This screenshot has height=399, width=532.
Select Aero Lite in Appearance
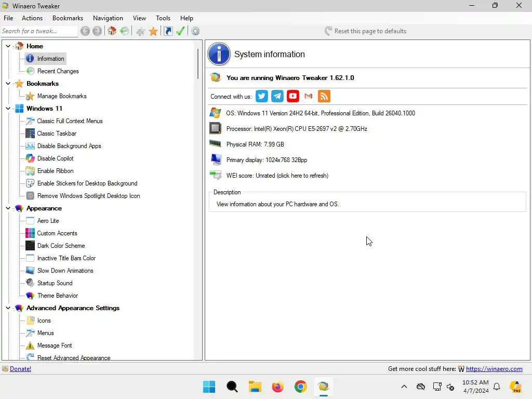click(48, 221)
